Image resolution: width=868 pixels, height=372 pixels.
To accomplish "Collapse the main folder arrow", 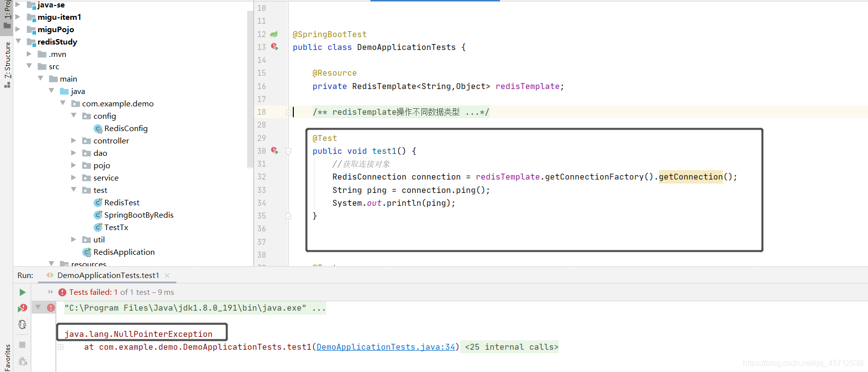I will pos(41,79).
